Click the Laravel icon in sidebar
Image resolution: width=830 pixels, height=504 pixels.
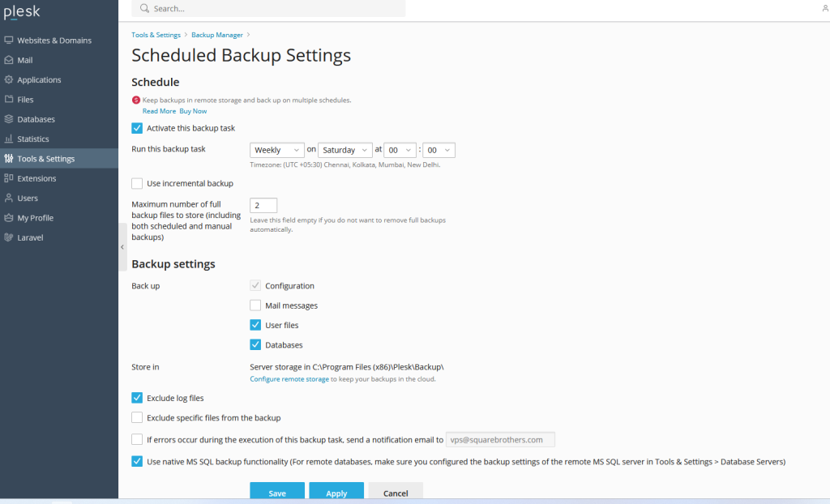point(9,237)
